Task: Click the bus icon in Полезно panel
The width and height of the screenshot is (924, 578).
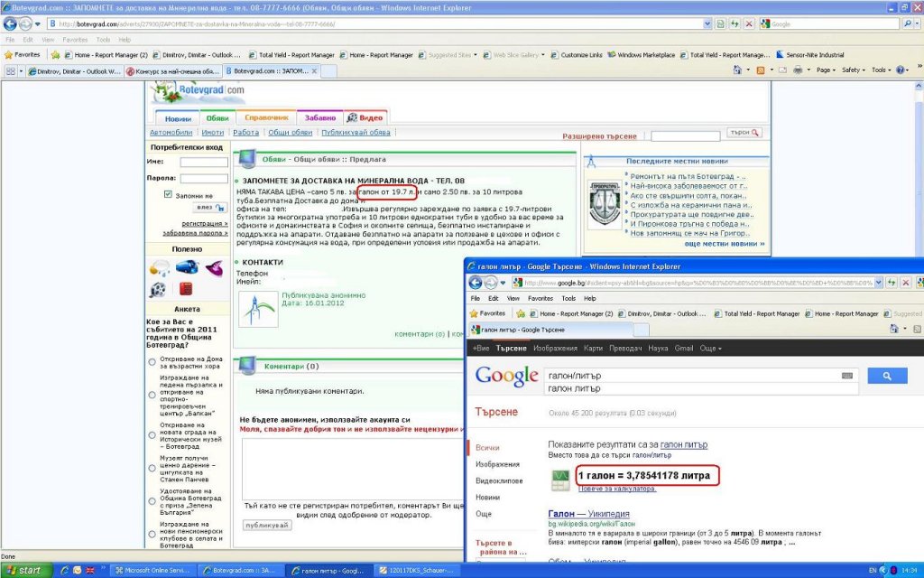Action: pyautogui.click(x=187, y=267)
